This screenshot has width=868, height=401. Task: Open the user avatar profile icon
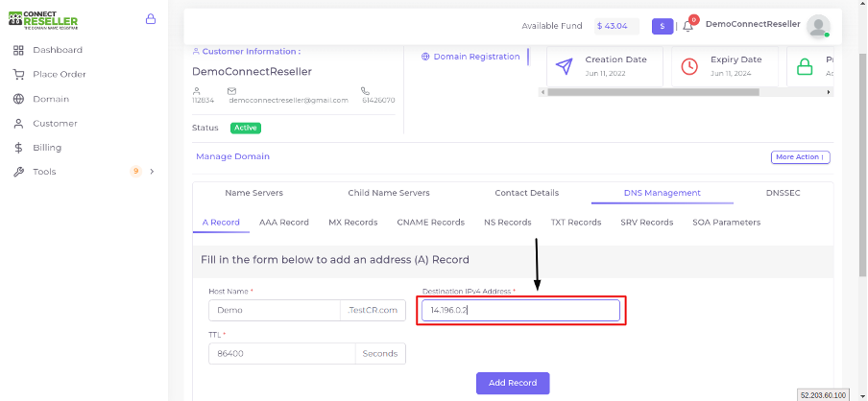click(x=818, y=26)
